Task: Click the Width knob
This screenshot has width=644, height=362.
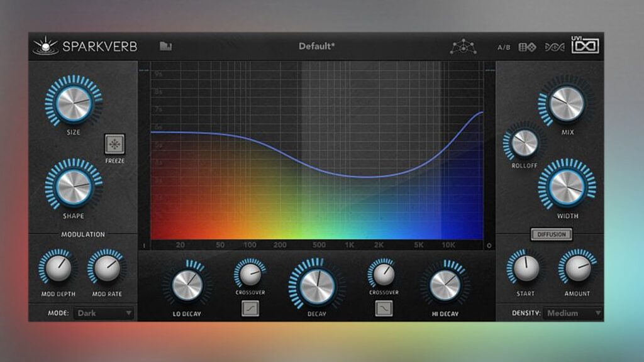Action: 567,187
